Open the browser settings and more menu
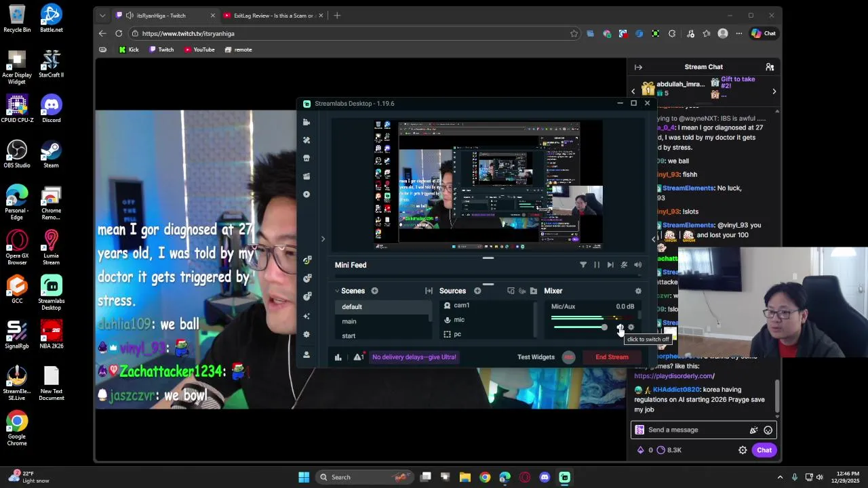The width and height of the screenshot is (868, 488). click(x=739, y=33)
